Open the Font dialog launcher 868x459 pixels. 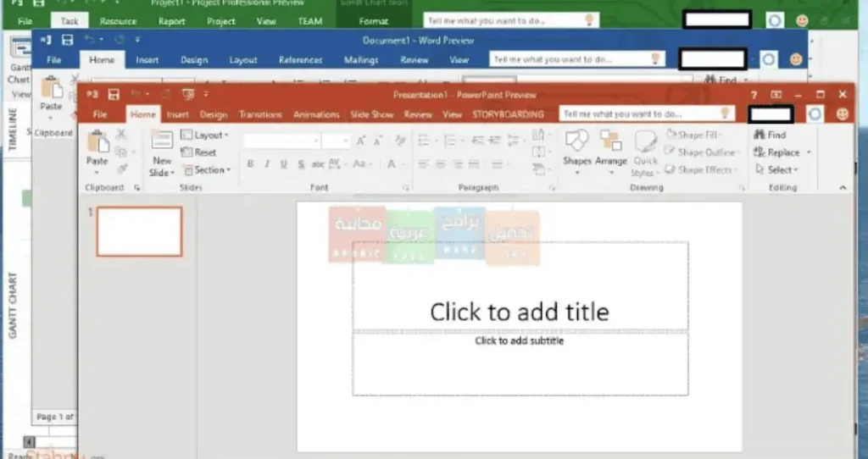click(406, 188)
